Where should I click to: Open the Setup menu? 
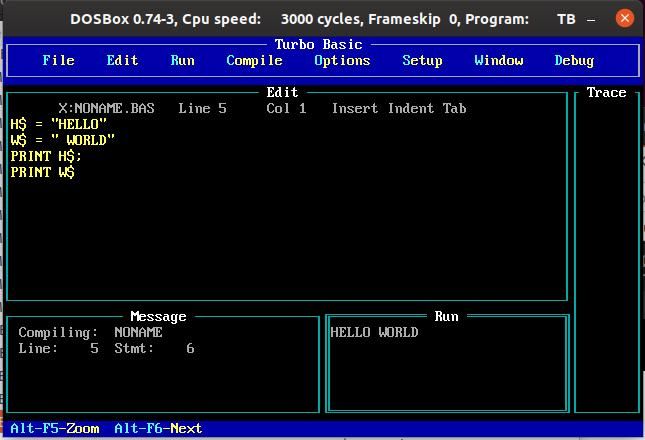422,61
